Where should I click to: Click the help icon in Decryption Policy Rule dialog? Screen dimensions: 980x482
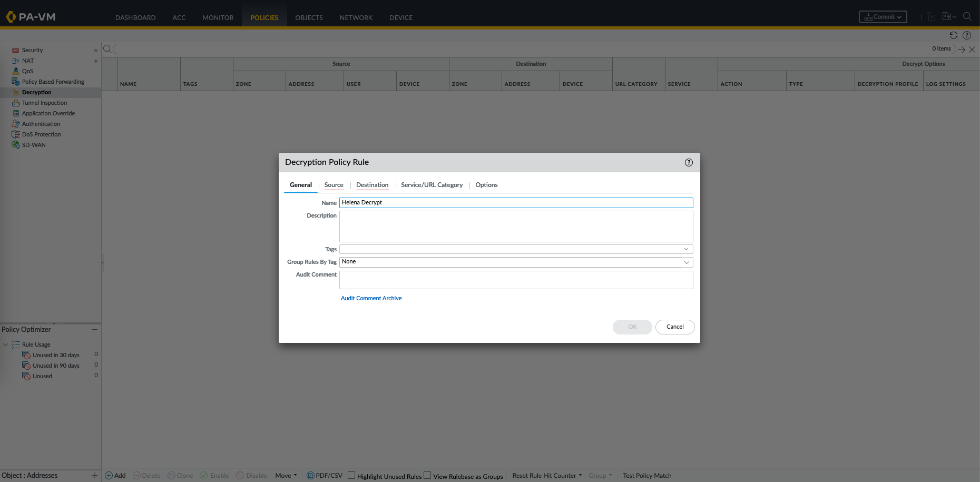[689, 162]
